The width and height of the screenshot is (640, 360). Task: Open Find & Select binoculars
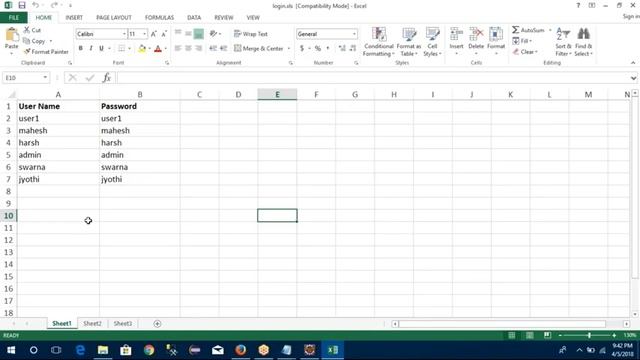(x=583, y=42)
